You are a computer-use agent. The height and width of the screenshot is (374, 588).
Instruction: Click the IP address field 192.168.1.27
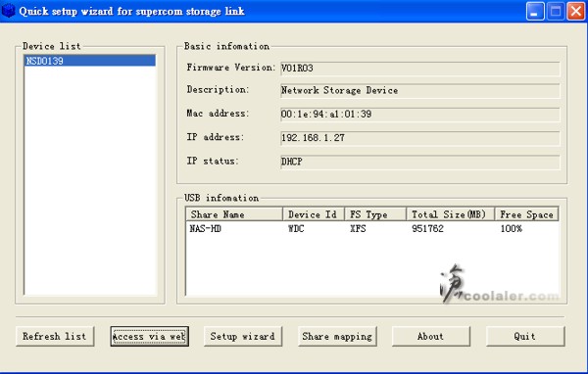tap(420, 138)
